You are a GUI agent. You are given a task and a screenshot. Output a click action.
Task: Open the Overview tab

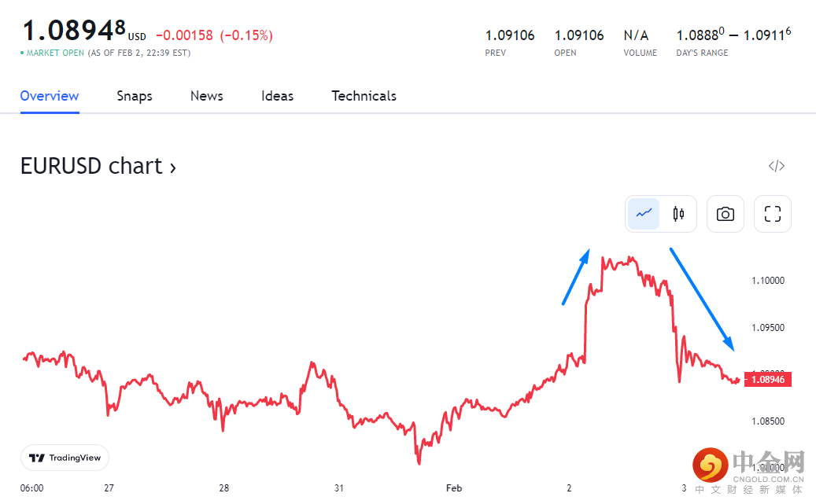point(50,96)
